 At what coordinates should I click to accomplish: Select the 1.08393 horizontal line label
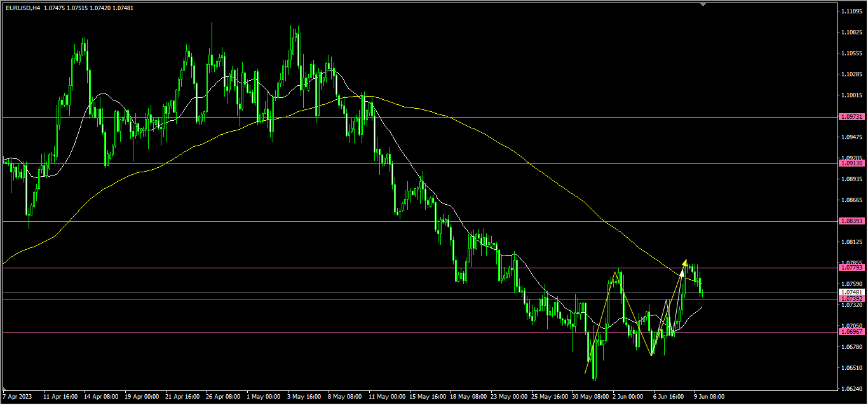[x=851, y=221]
